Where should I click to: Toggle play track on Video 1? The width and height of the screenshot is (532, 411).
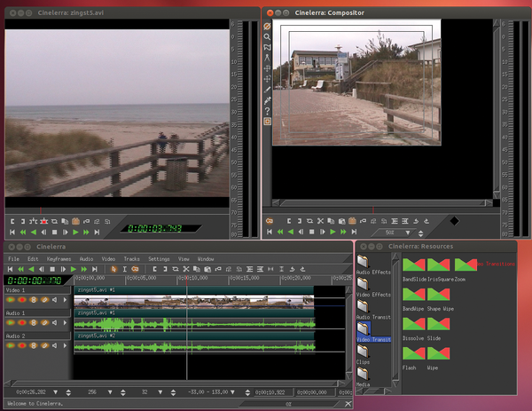(11, 299)
